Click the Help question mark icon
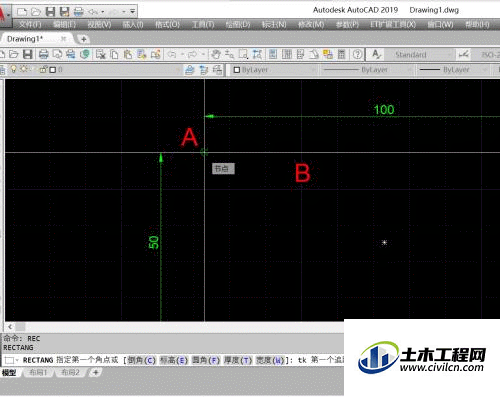Screen dimensions: 500x397 tap(357, 54)
